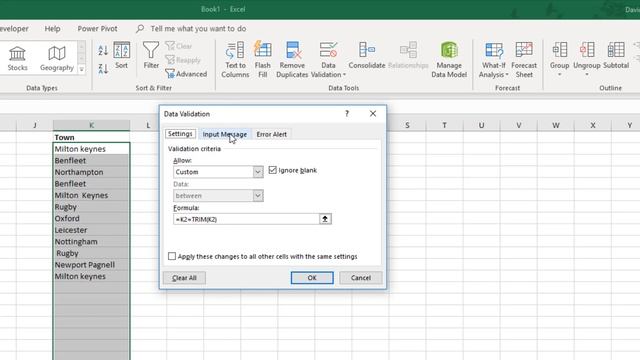
Task: Click Tell me what you want to do
Action: pyautogui.click(x=198, y=29)
